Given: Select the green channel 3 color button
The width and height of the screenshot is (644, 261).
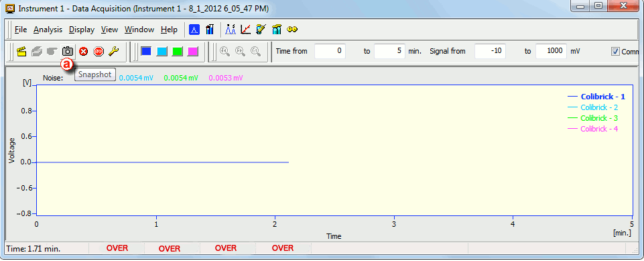Looking at the screenshot, I should pos(178,52).
